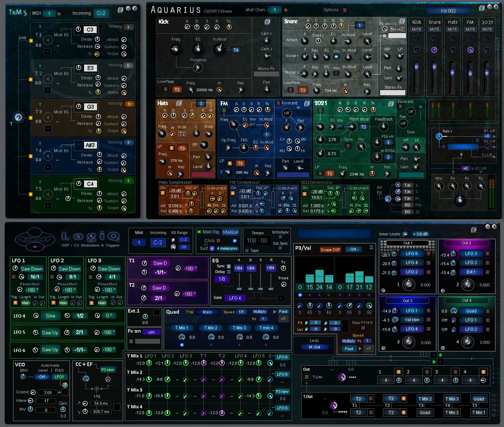The width and height of the screenshot is (504, 427).
Task: Click the Inner Levels knob
Action: pos(405,234)
